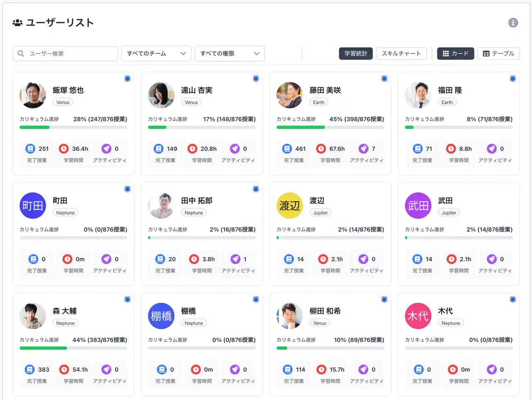Select the スキルチャート tab

(401, 54)
